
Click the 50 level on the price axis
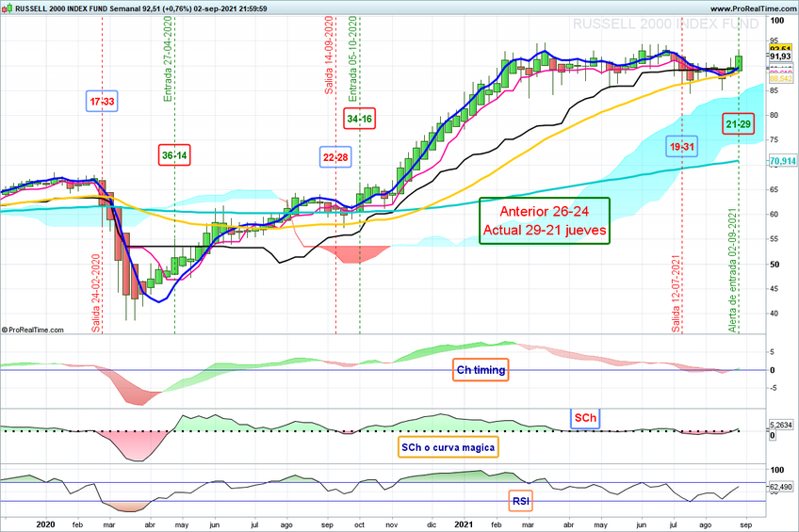point(775,265)
